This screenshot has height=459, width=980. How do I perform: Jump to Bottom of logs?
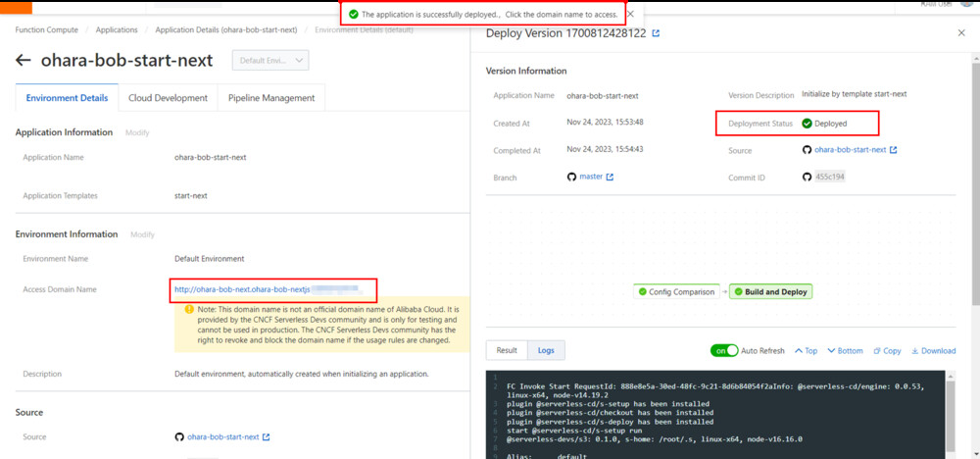(845, 351)
